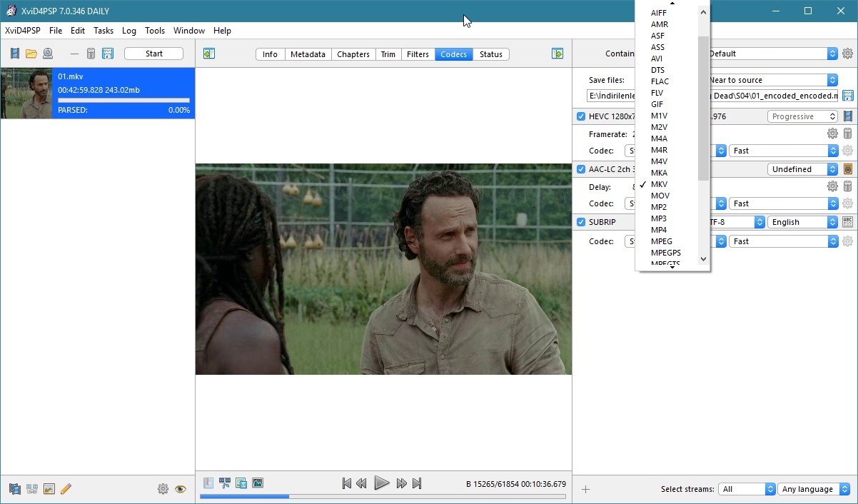Uncheck the HEVC video stream checkbox
Viewport: 858px width, 504px height.
[581, 116]
